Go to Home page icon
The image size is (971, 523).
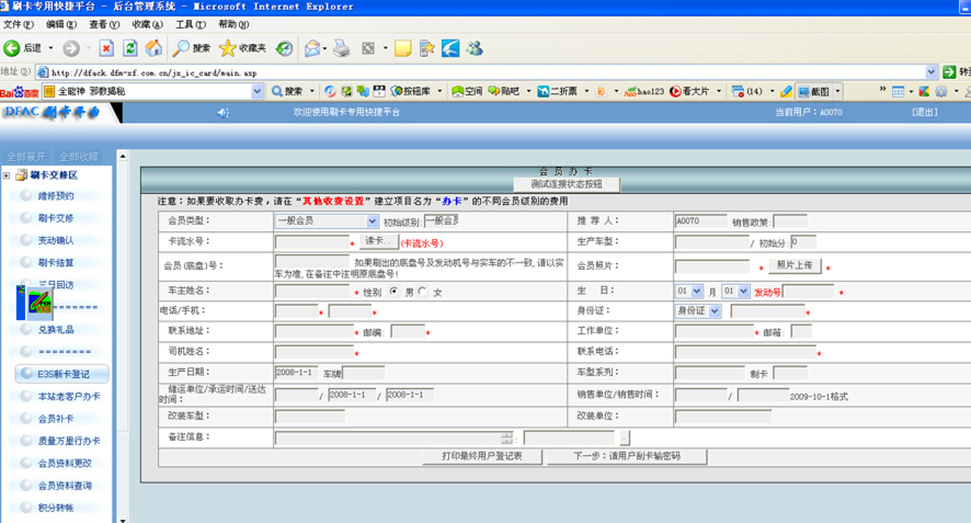coord(154,48)
